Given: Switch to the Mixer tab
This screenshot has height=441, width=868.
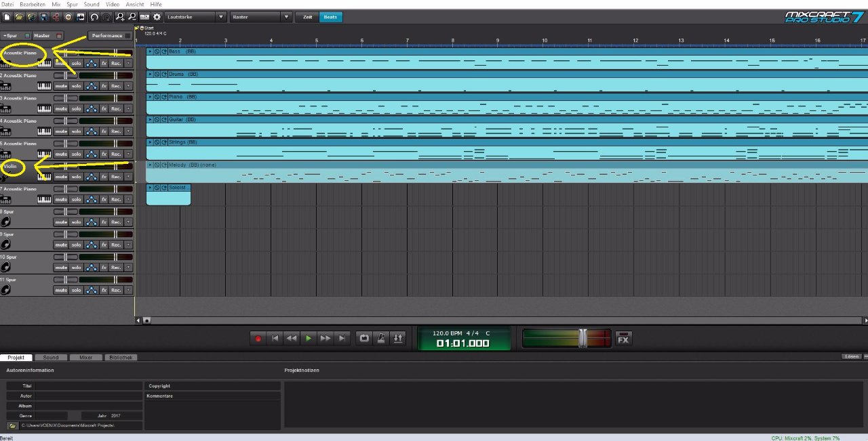Looking at the screenshot, I should click(85, 357).
